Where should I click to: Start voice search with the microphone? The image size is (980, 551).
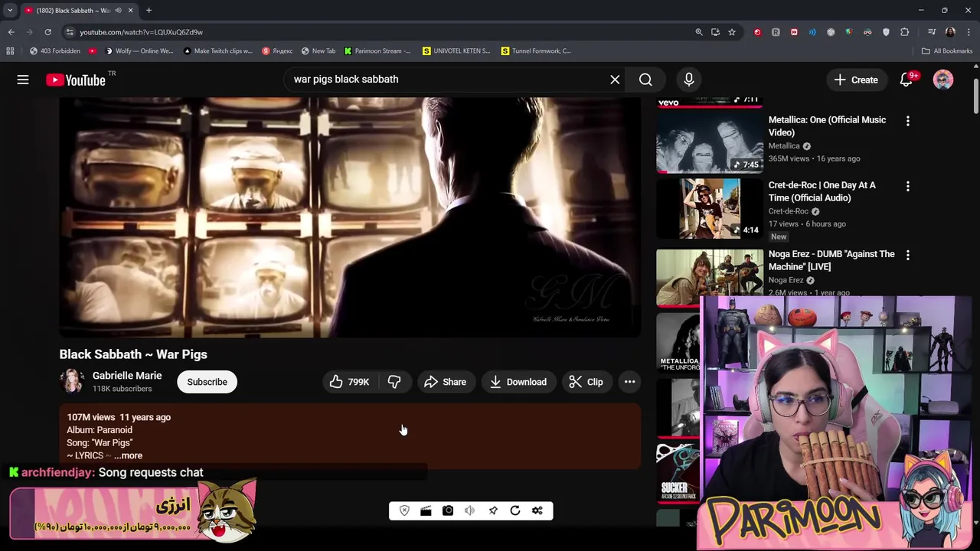pyautogui.click(x=688, y=80)
